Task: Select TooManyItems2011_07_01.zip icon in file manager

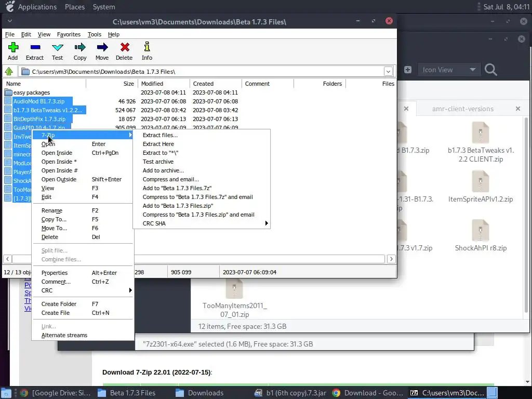Action: pyautogui.click(x=234, y=288)
